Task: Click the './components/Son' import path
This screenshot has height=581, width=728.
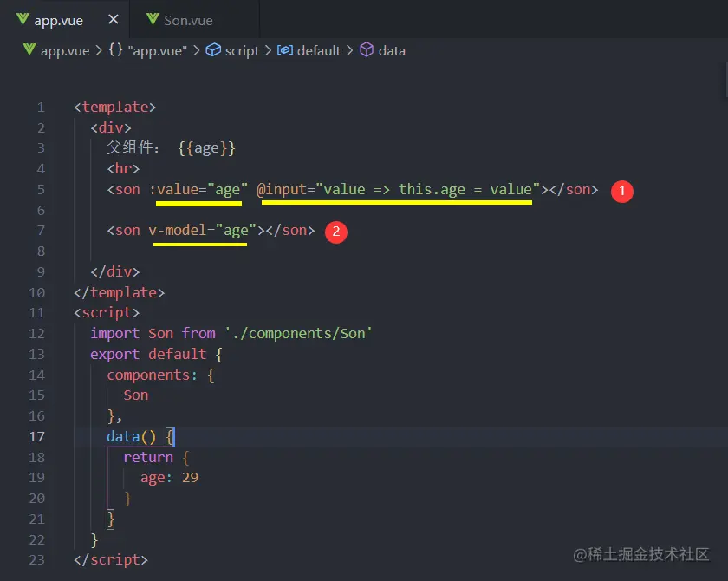Action: tap(298, 334)
